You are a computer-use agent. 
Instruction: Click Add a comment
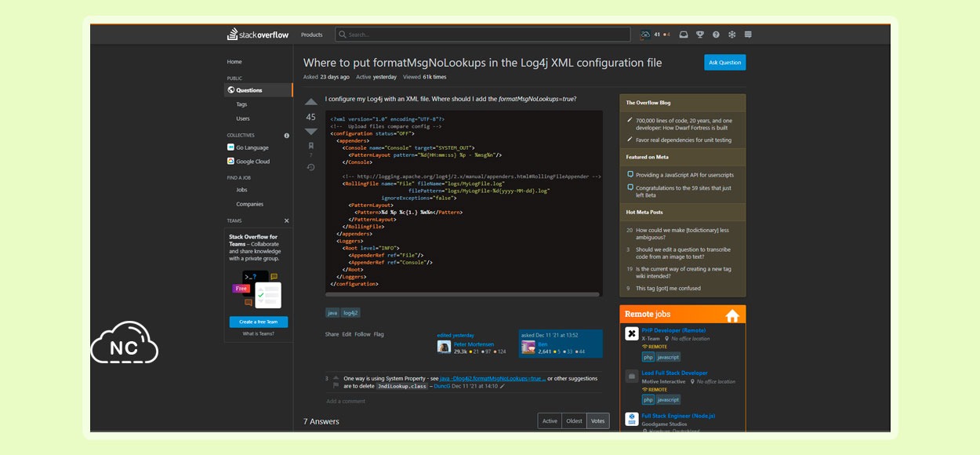(346, 401)
